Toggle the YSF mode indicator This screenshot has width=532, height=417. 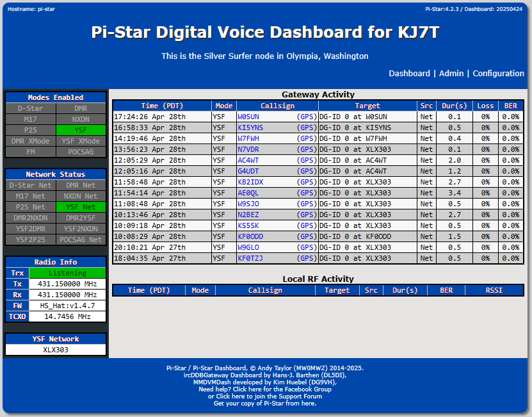pyautogui.click(x=81, y=129)
